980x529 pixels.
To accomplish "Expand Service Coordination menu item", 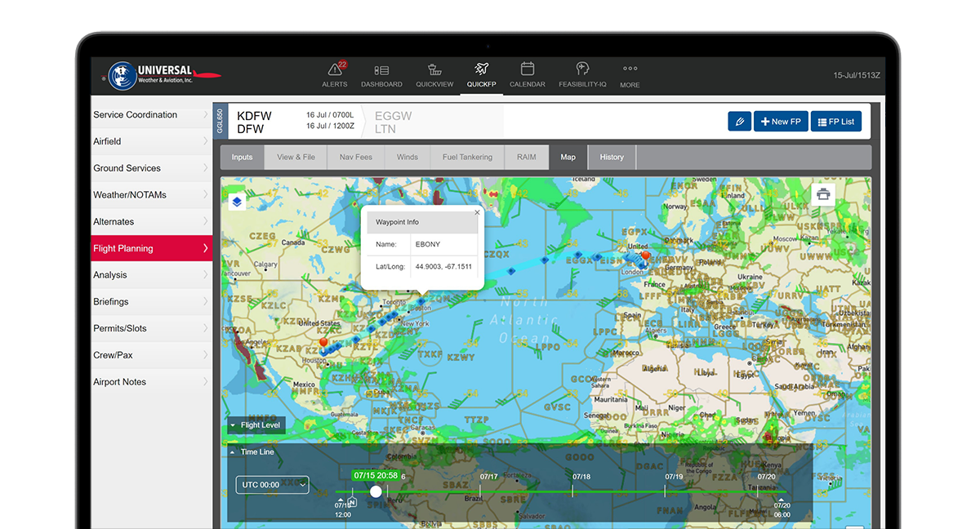I will [151, 115].
